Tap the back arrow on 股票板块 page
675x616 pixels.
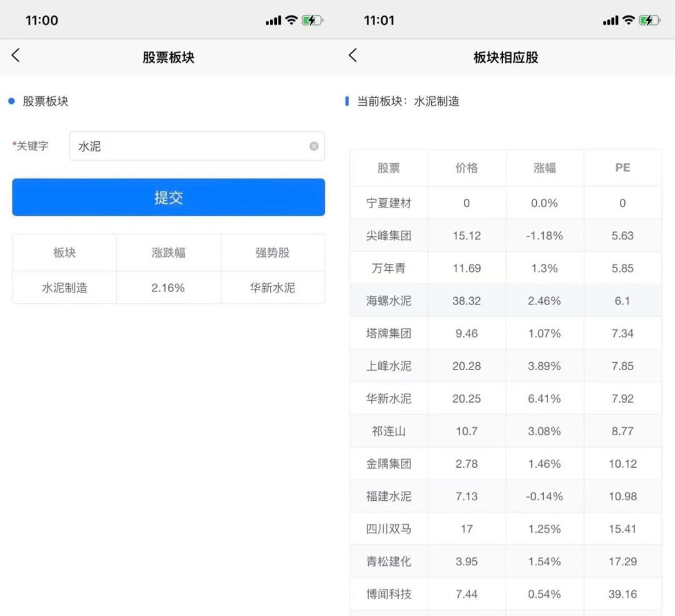point(16,56)
